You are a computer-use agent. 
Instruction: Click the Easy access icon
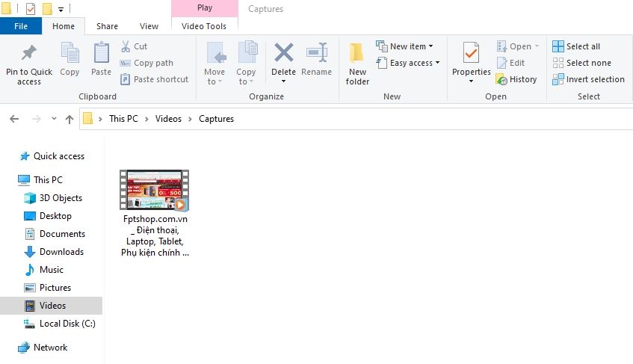[381, 63]
